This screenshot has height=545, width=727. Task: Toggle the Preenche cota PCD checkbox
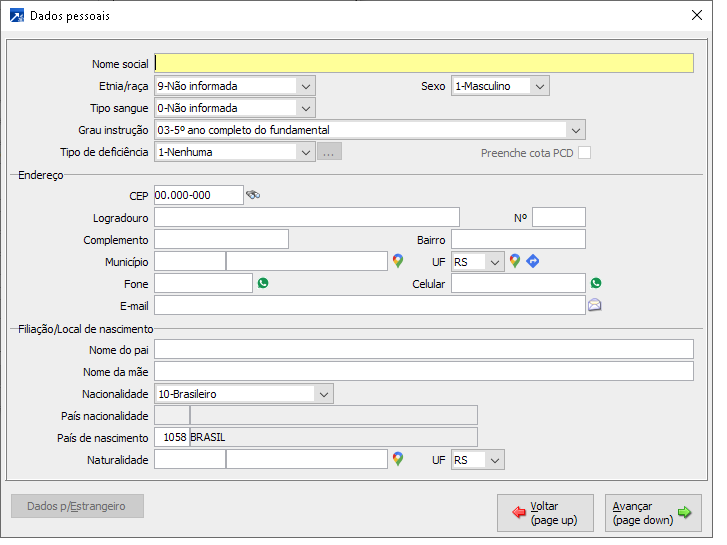[x=585, y=153]
